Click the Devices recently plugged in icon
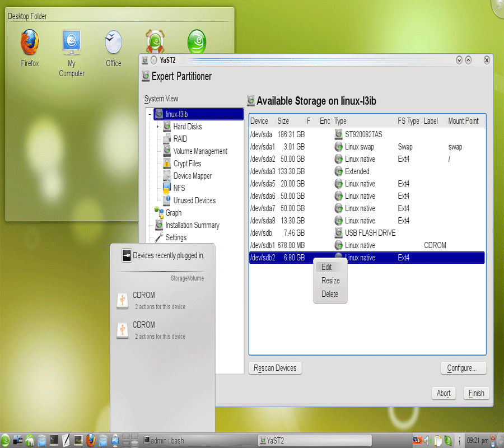Image resolution: width=504 pixels, height=448 pixels. tap(127, 255)
